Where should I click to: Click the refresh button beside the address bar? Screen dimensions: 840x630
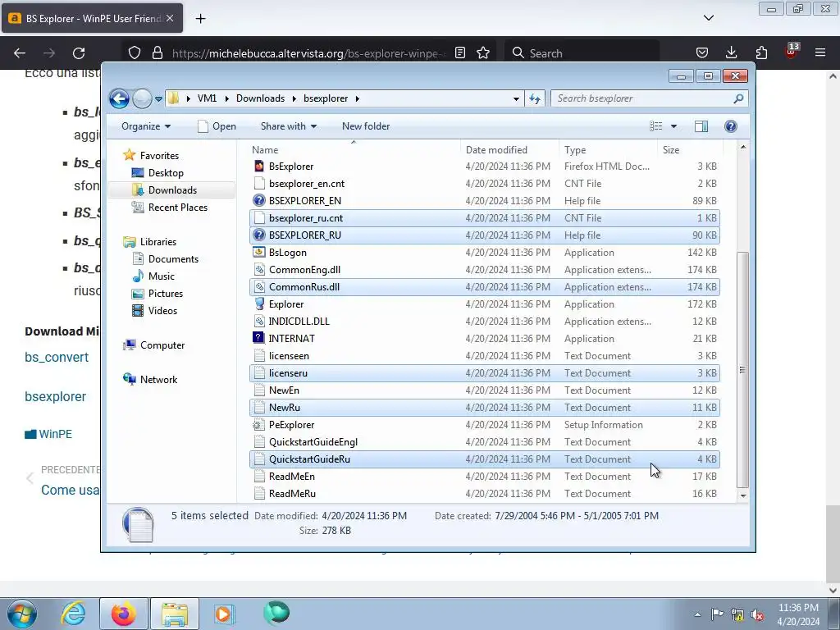tap(535, 98)
